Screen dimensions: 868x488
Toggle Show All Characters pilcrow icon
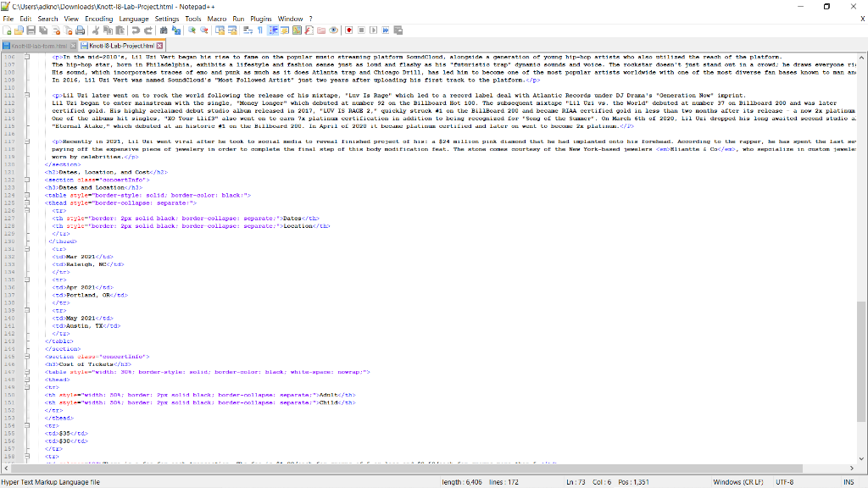pos(260,30)
